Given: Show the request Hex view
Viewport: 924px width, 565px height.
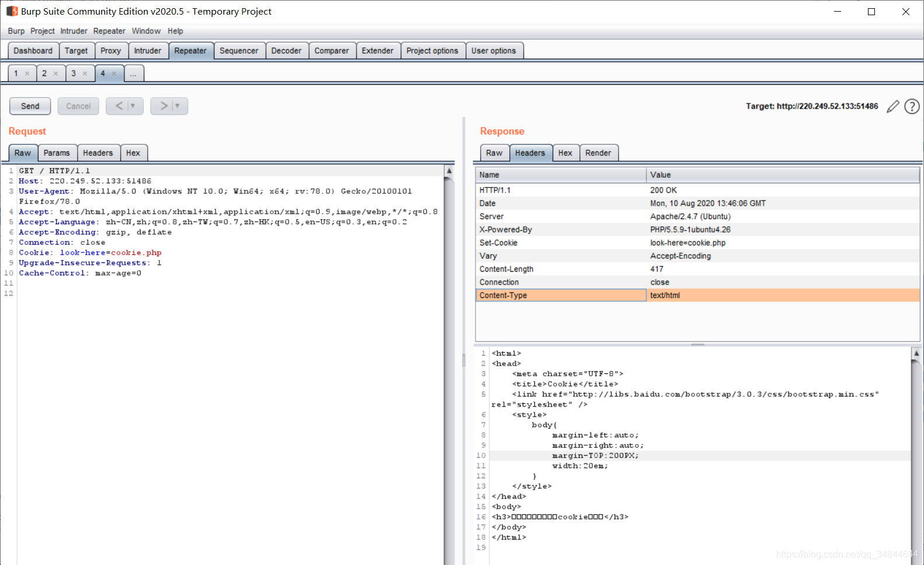Looking at the screenshot, I should click(133, 153).
